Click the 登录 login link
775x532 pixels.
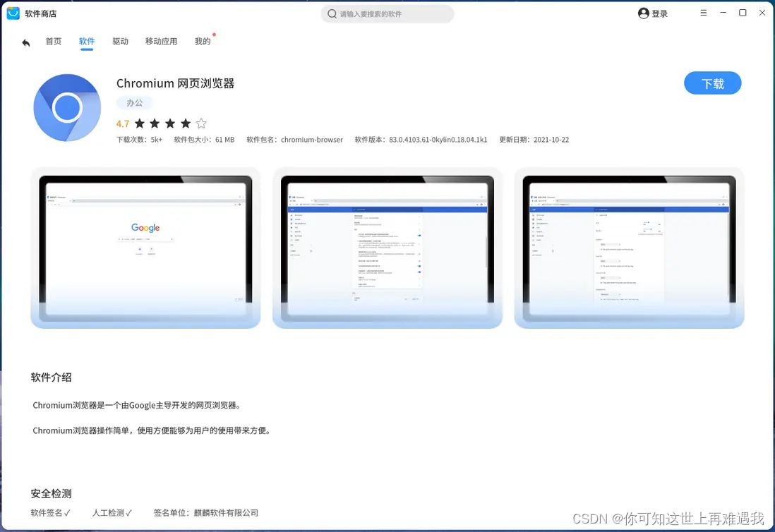(x=659, y=14)
